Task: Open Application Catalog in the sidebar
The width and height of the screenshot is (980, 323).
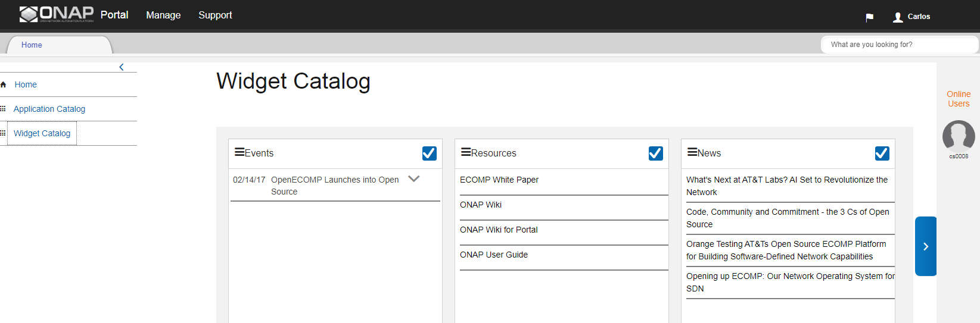Action: click(49, 109)
